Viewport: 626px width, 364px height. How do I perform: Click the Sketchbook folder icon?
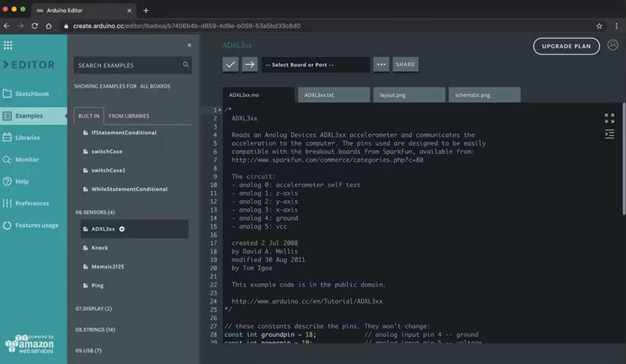point(7,94)
